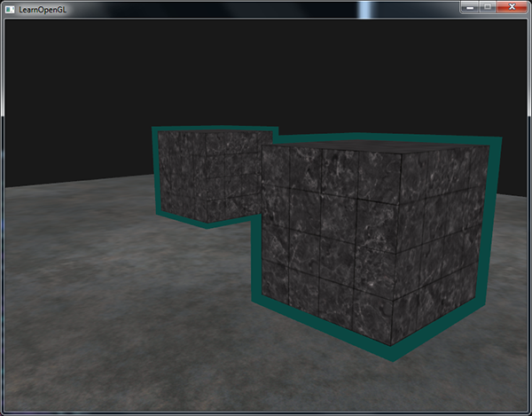532x416 pixels.
Task: Click the smaller cube in the back
Action: [x=208, y=177]
